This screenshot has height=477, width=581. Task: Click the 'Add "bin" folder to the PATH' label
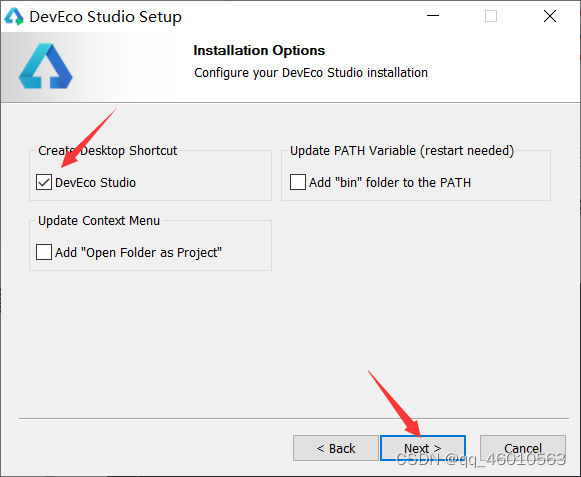[390, 183]
